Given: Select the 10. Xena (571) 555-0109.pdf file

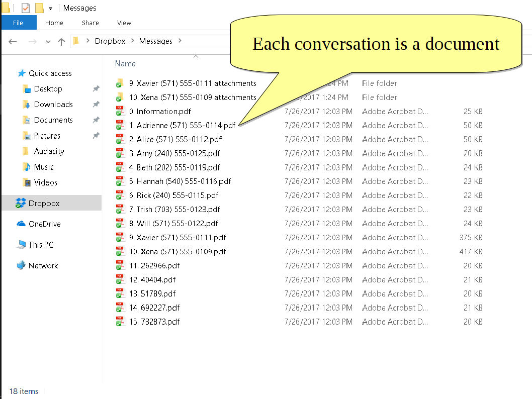Looking at the screenshot, I should point(178,251).
